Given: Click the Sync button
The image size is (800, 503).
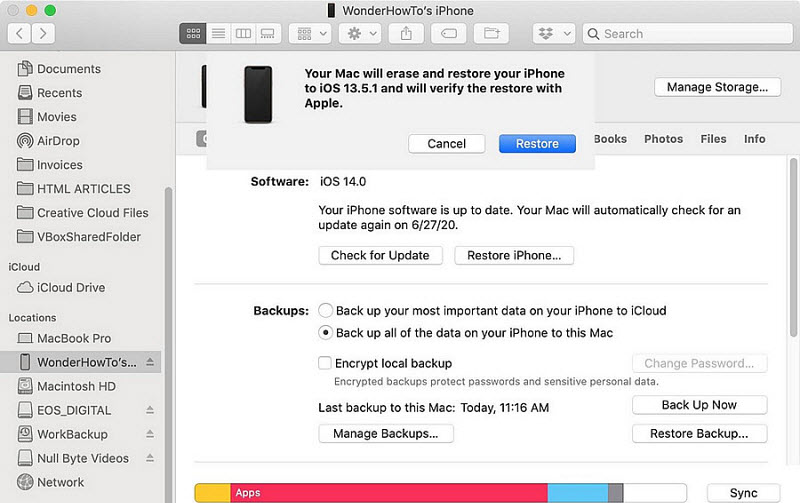Looking at the screenshot, I should [x=743, y=493].
